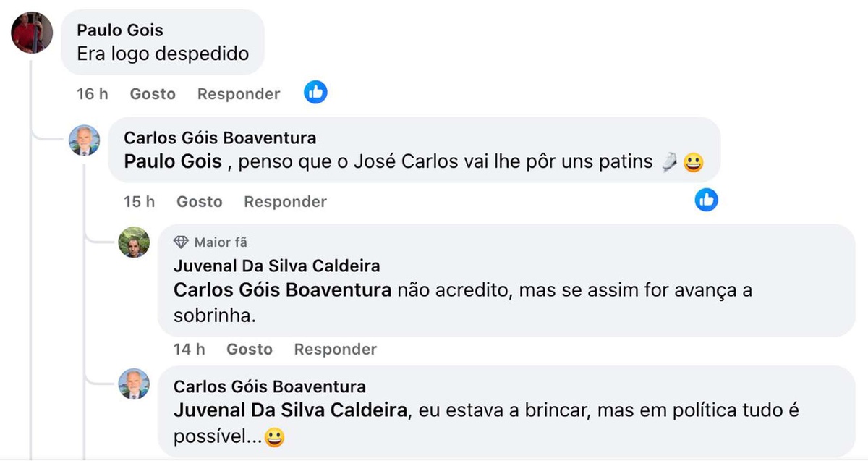Click the like reaction under Paulo Gois's comment

(315, 92)
